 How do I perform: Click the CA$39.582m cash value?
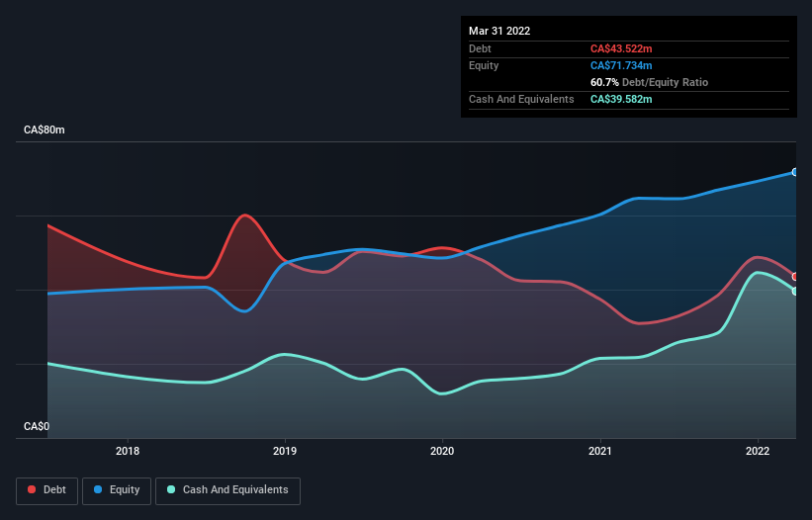pyautogui.click(x=621, y=99)
